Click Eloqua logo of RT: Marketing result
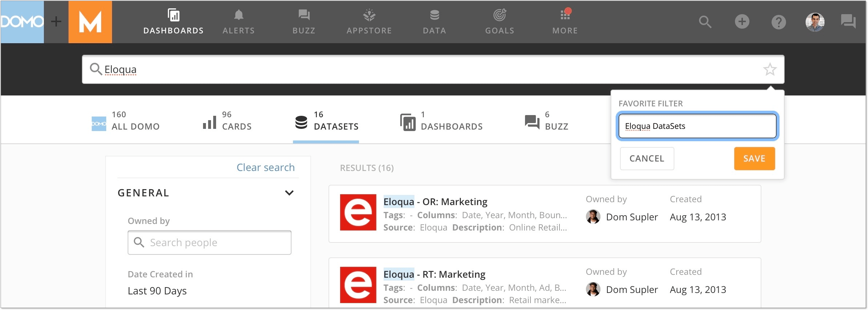Viewport: 868px width, 310px height. pyautogui.click(x=358, y=285)
